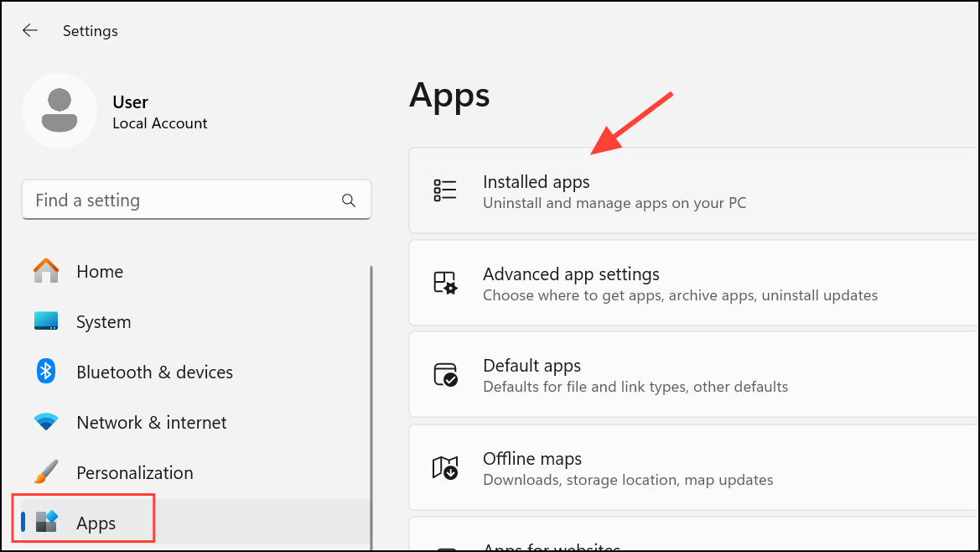Screen dimensions: 980x552
Task: Click the user profile avatar picture
Action: [60, 111]
